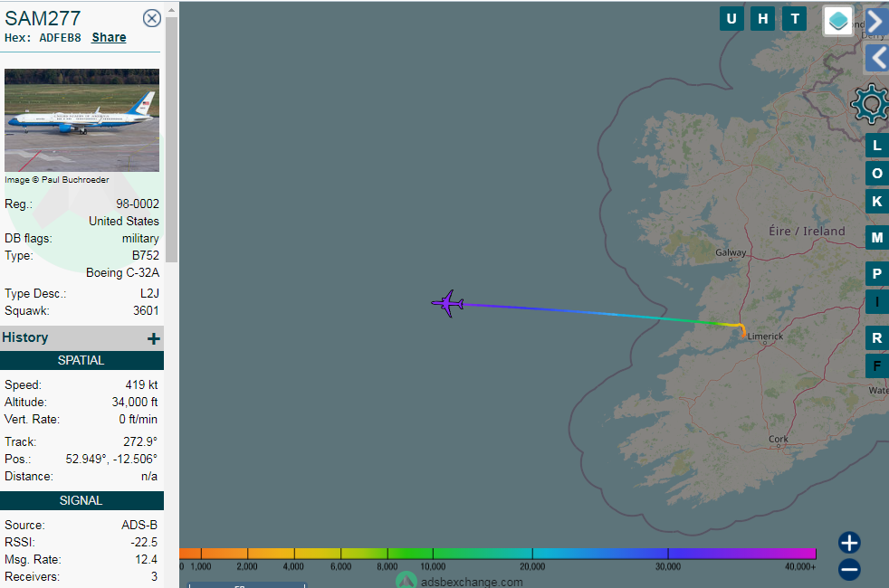
Task: Toggle the K map button
Action: point(877,201)
